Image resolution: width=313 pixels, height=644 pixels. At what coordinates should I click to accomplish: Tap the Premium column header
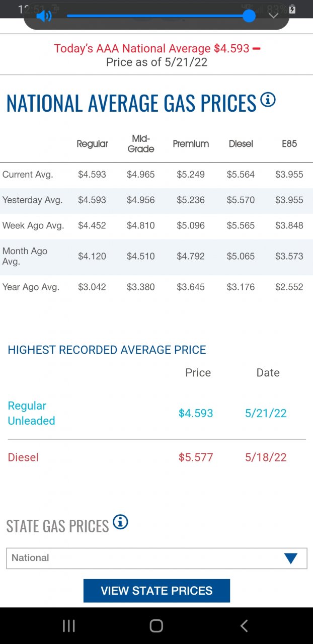pos(191,144)
